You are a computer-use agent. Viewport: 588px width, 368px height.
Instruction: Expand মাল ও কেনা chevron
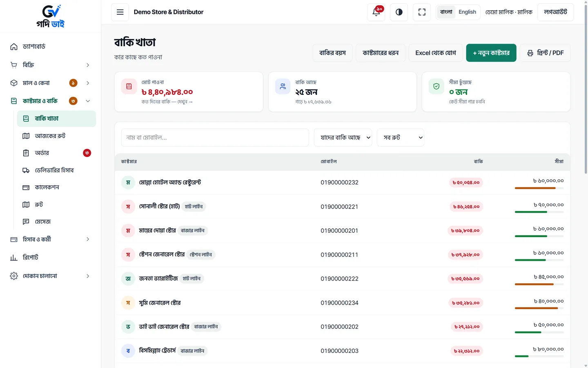(88, 83)
